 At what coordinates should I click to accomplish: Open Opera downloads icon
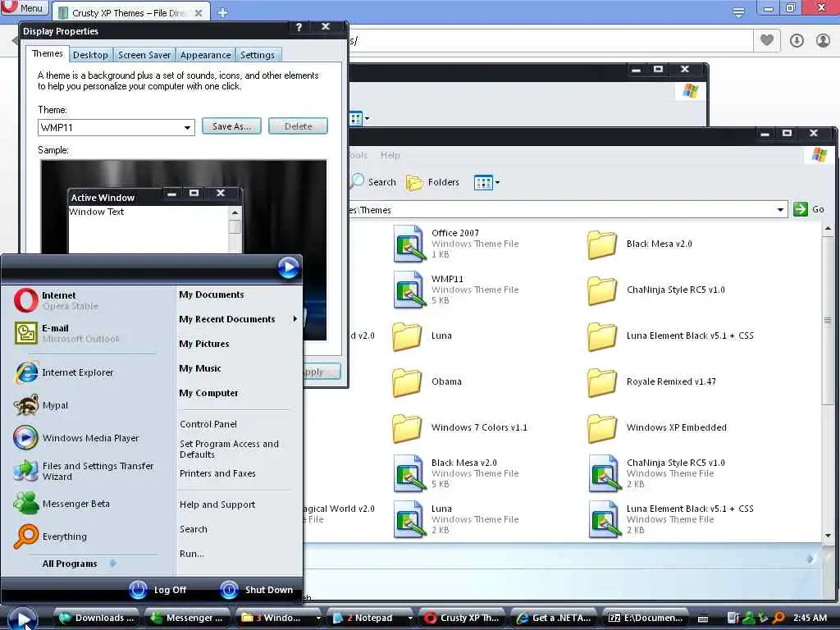coord(797,40)
